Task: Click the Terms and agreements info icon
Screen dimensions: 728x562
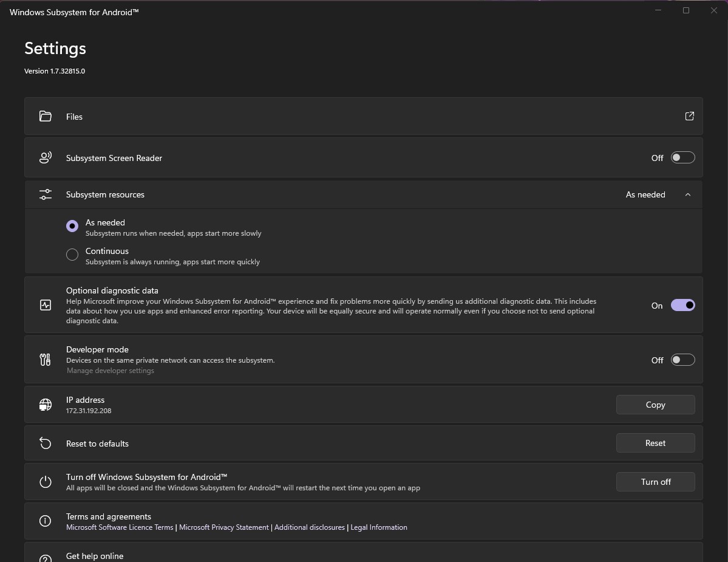Action: coord(46,521)
